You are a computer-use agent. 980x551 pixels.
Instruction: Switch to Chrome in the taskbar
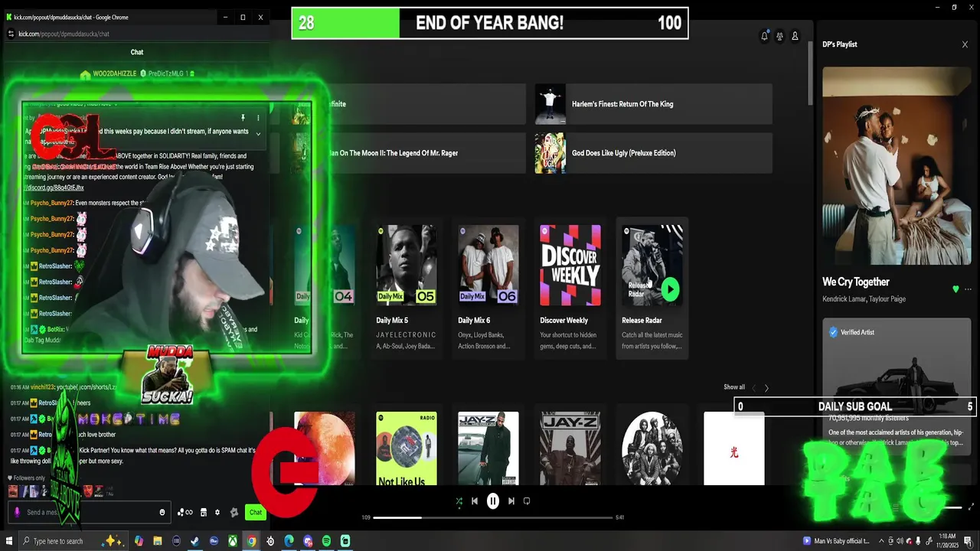pos(251,541)
